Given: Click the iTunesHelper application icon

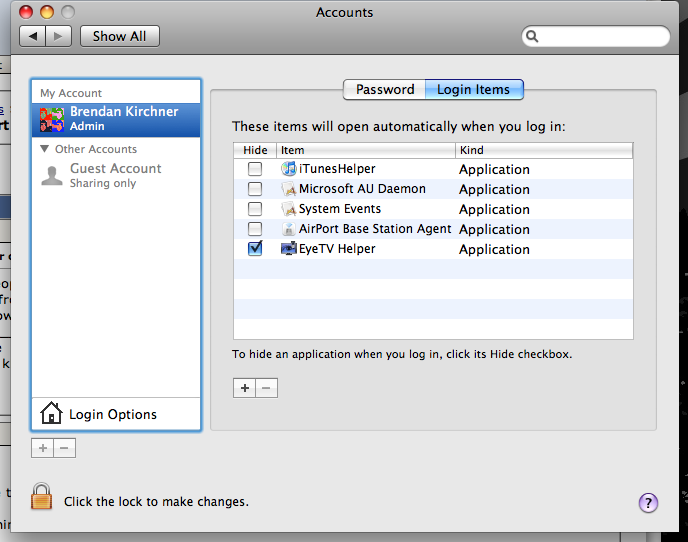Looking at the screenshot, I should point(289,169).
